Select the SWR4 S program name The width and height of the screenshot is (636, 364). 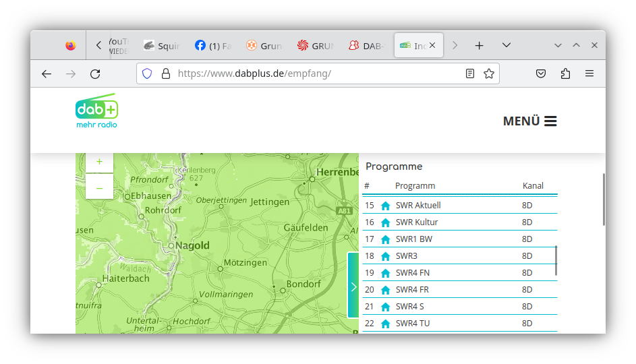tap(409, 307)
